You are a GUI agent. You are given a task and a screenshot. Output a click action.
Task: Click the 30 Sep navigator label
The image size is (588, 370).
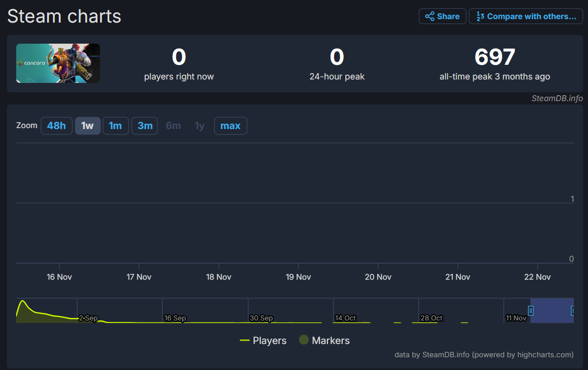tap(261, 318)
